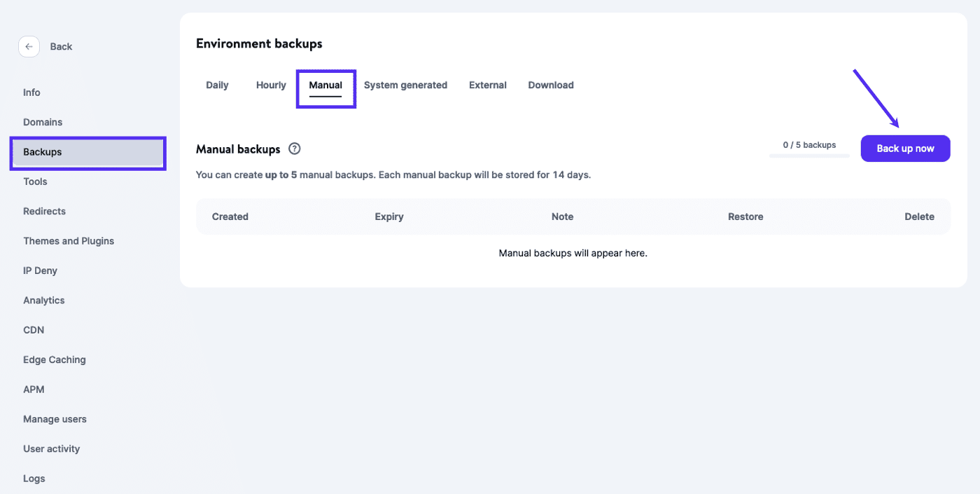Screen dimensions: 980x494
Task: Click the Back link at the top
Action: [x=61, y=46]
